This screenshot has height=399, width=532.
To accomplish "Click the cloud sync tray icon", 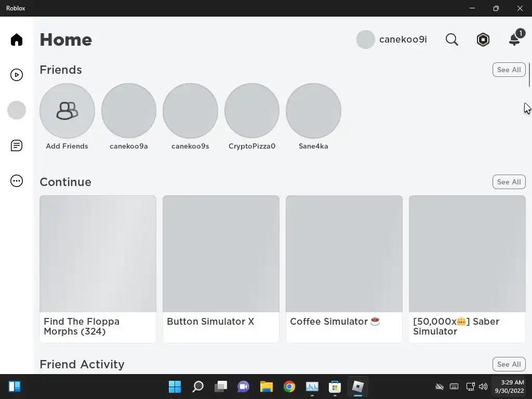I will click(x=440, y=387).
